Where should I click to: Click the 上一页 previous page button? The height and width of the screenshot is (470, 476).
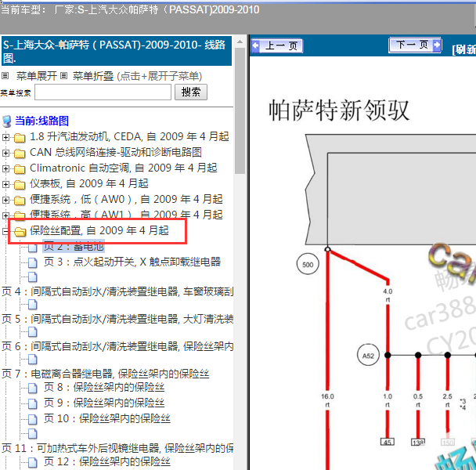[x=277, y=46]
